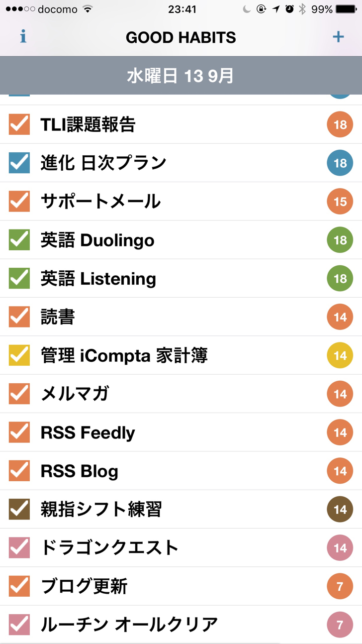362x644 pixels.
Task: Tap green streak badge for 英語 Duolingo
Action: (x=340, y=240)
